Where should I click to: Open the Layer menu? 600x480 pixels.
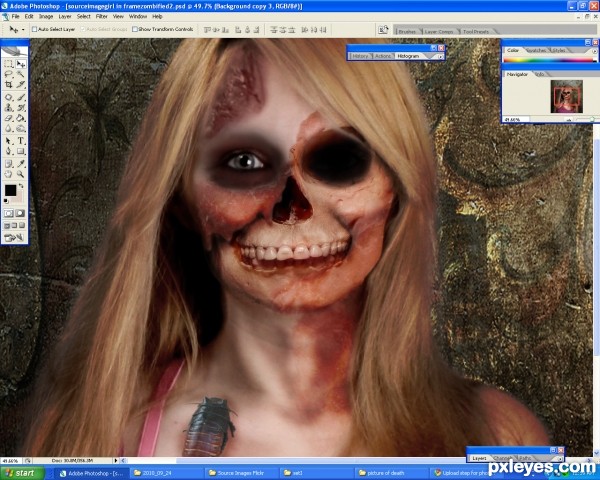click(65, 16)
